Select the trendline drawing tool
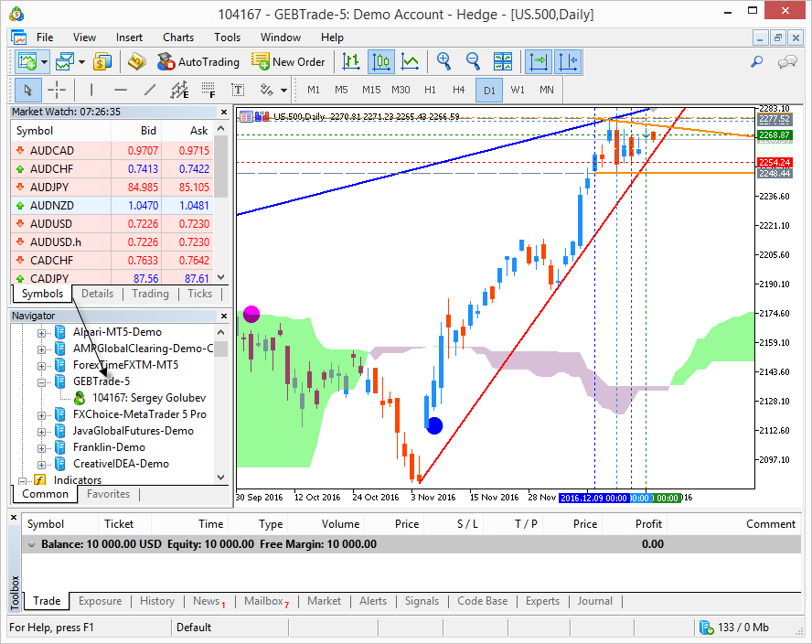The width and height of the screenshot is (812, 644). tap(150, 91)
